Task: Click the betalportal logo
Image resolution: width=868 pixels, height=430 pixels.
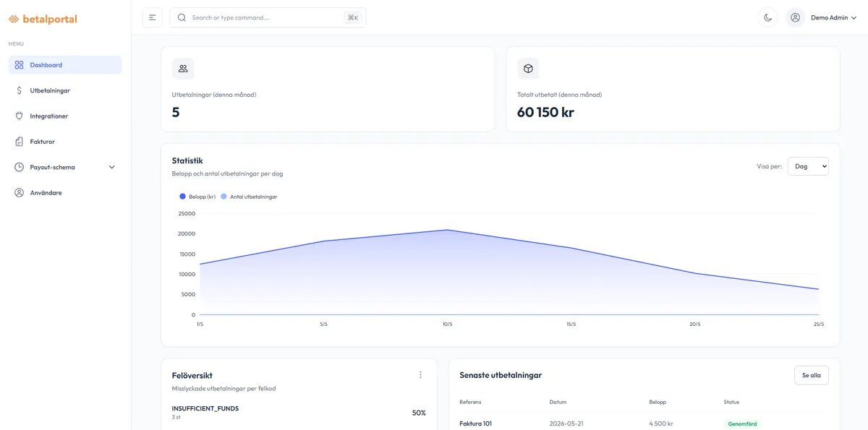Action: (x=43, y=19)
